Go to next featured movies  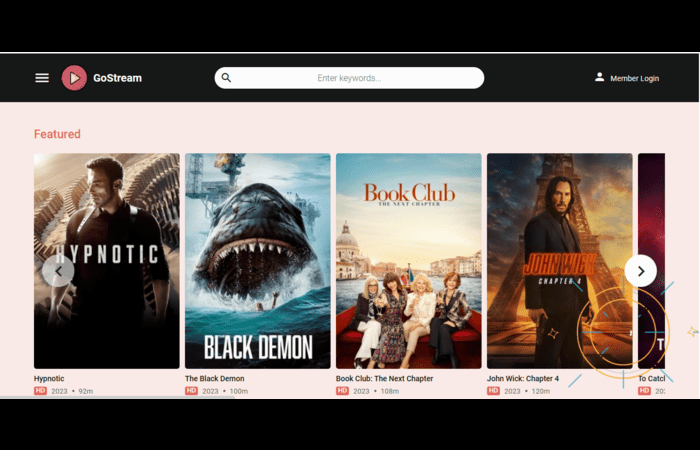pos(641,271)
